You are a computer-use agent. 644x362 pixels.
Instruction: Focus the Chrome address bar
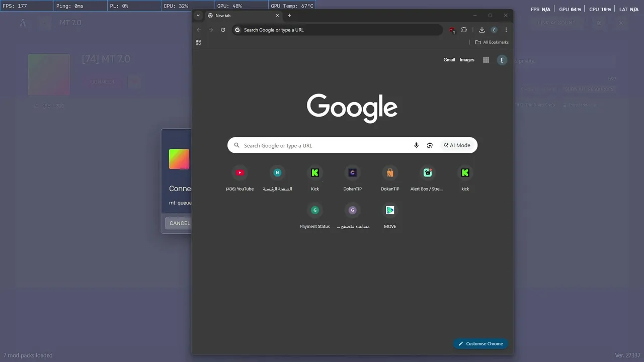point(337,30)
